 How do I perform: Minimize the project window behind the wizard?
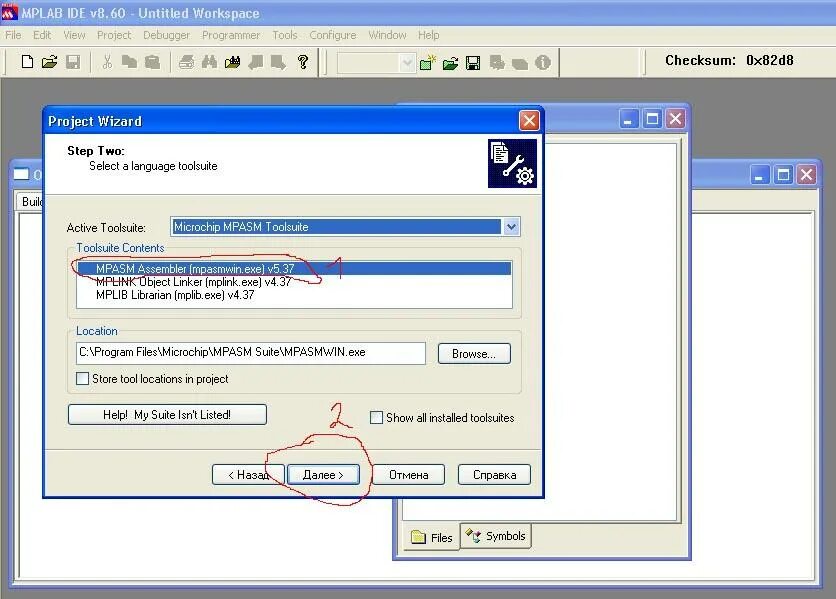(x=628, y=118)
